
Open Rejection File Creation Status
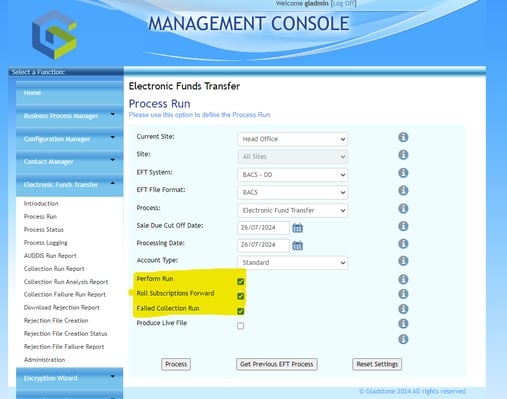(66, 333)
